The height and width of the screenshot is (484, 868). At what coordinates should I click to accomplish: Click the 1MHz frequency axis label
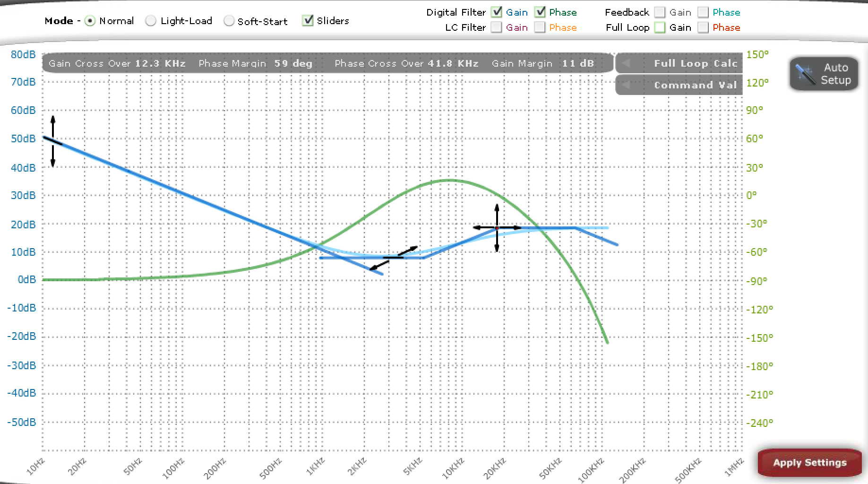pos(734,467)
